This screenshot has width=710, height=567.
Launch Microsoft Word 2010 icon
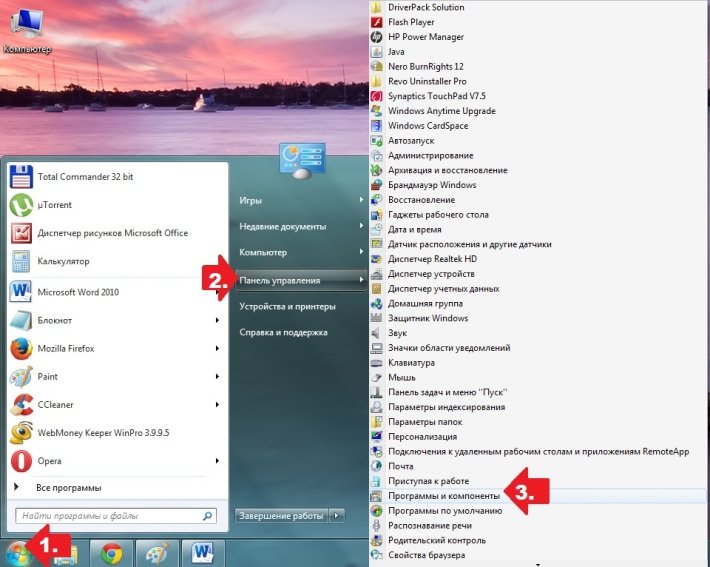pyautogui.click(x=21, y=292)
